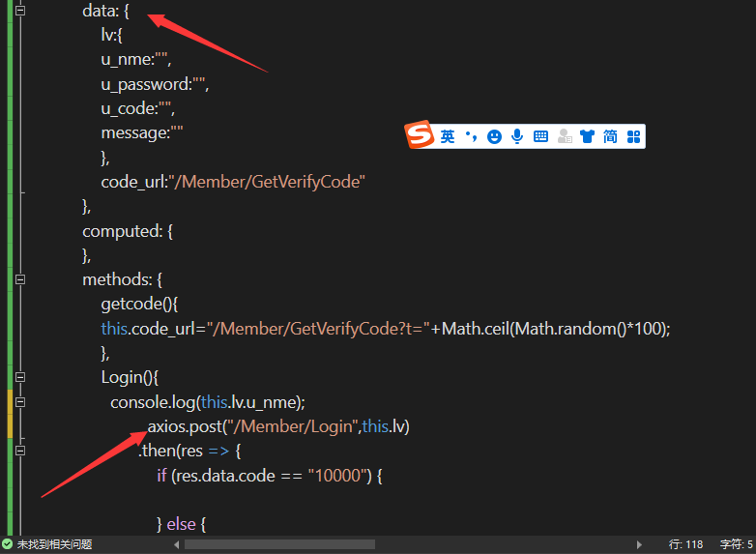Toggle punctuation mode in the IME bar
The height and width of the screenshot is (554, 756).
coord(471,137)
